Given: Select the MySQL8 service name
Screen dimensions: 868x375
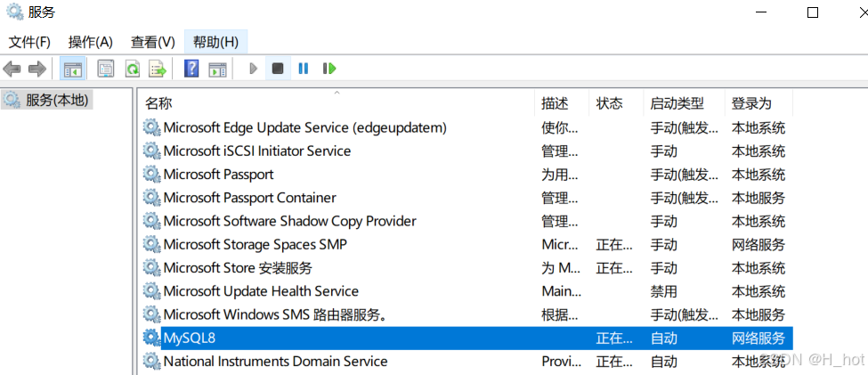Looking at the screenshot, I should point(189,338).
